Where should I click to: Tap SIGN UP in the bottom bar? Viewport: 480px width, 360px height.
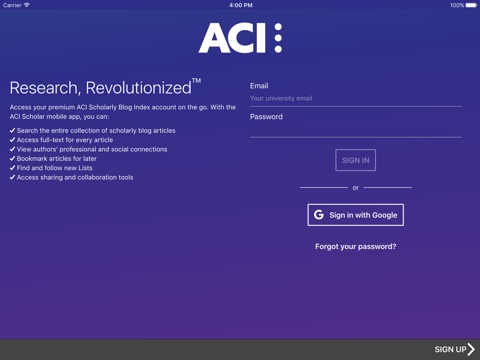pyautogui.click(x=450, y=349)
